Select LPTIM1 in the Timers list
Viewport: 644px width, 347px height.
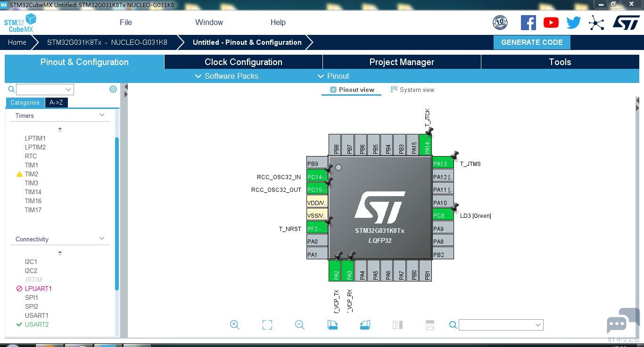pos(35,138)
